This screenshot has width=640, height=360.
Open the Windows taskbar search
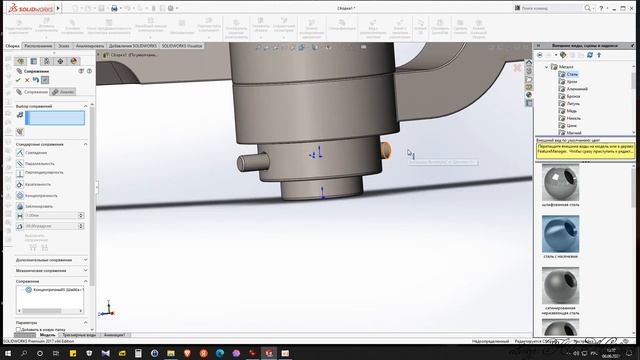coord(24,353)
